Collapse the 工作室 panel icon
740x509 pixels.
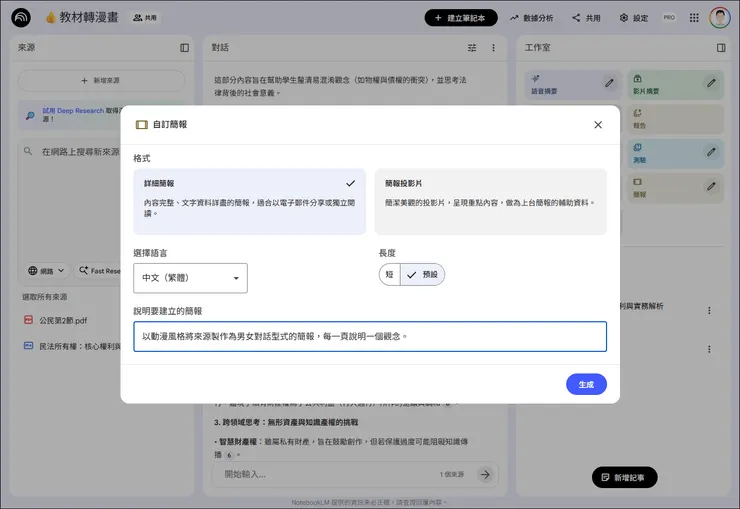721,48
